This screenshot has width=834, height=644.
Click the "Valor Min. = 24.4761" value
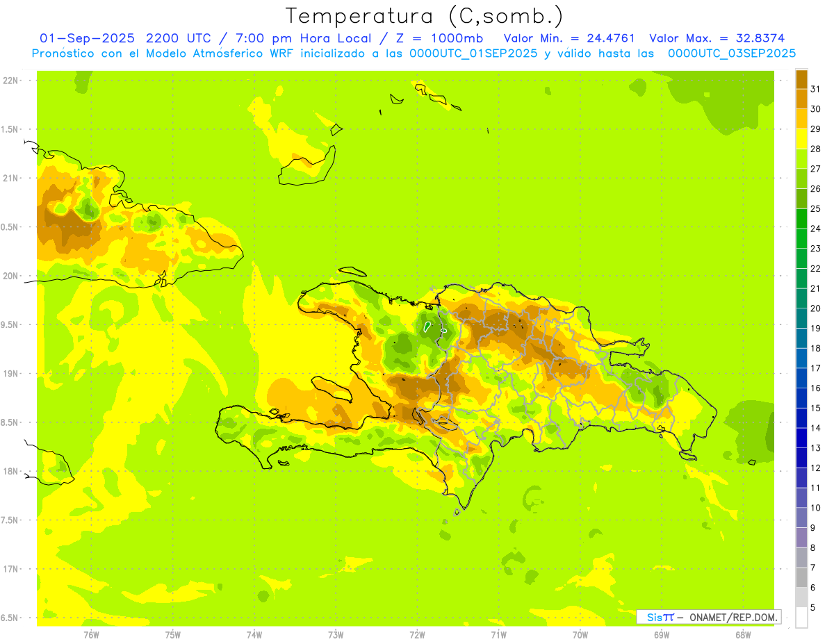pyautogui.click(x=570, y=38)
